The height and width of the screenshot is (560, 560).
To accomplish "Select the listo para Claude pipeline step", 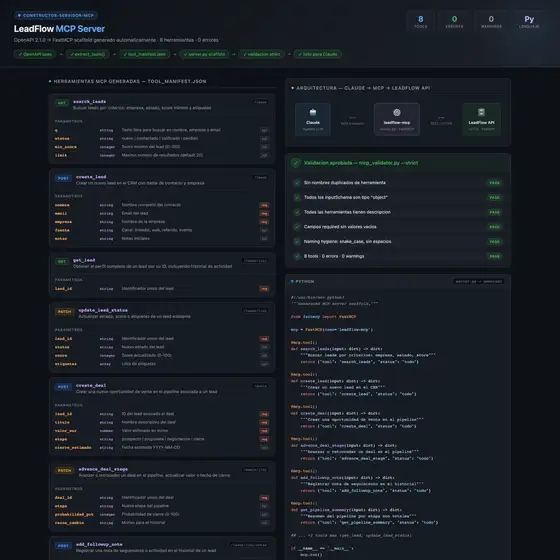I will coord(318,54).
